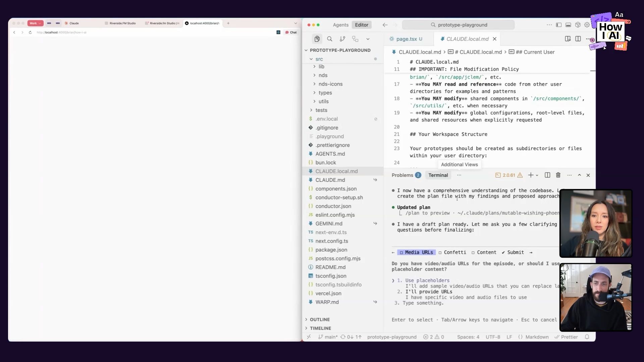This screenshot has width=644, height=362.
Task: Switch to the page.tsx editor tab
Action: (406, 39)
